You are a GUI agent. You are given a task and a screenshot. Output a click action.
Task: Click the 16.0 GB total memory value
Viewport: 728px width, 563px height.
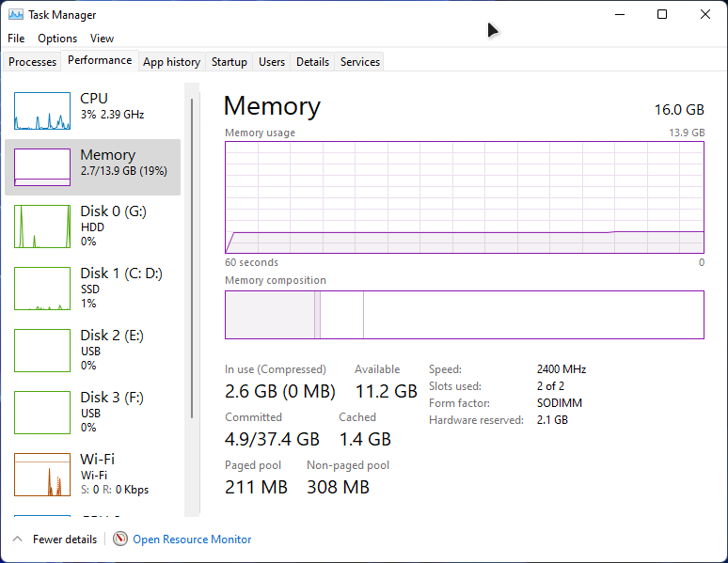pyautogui.click(x=679, y=110)
